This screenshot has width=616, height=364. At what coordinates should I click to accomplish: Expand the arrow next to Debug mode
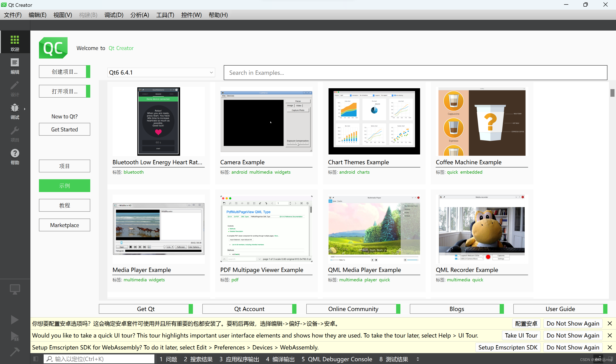[25, 109]
